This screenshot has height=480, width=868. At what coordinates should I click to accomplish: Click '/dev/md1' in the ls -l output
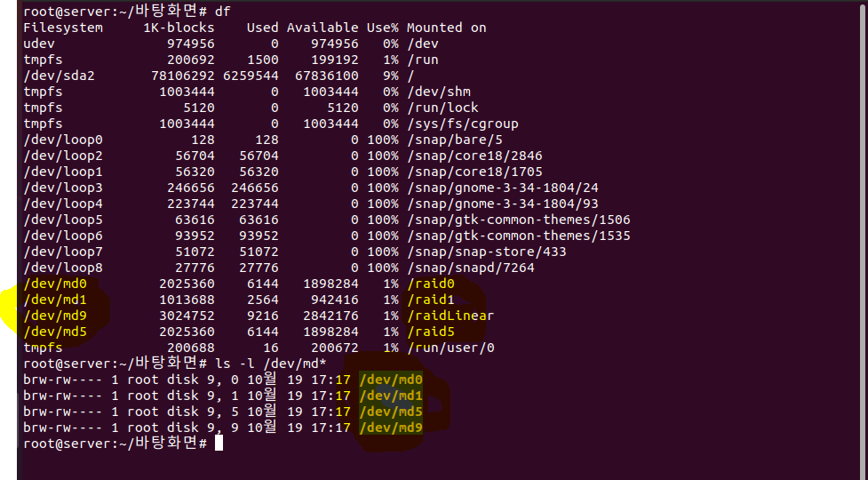[391, 396]
